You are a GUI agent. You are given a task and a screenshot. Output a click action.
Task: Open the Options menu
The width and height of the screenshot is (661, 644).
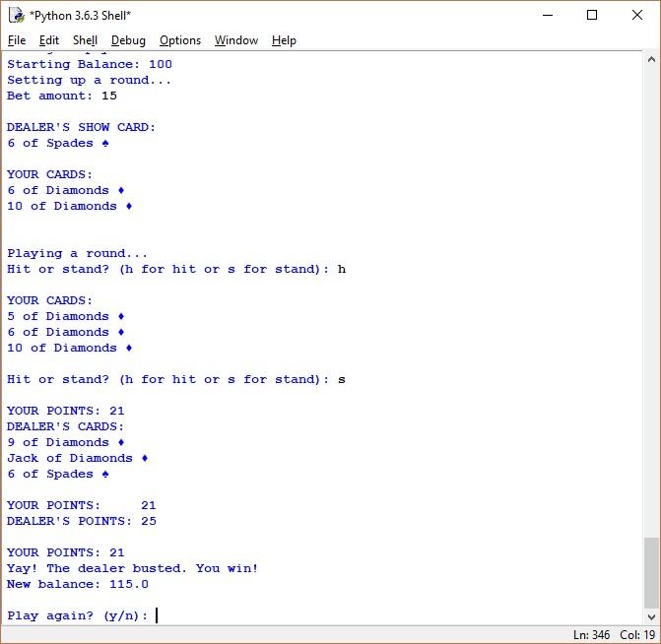click(x=180, y=40)
